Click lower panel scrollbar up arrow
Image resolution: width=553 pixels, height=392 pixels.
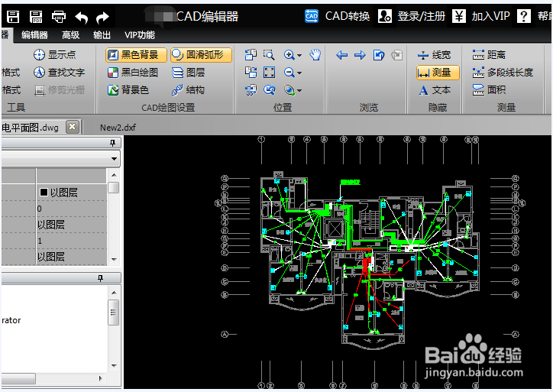(x=114, y=293)
